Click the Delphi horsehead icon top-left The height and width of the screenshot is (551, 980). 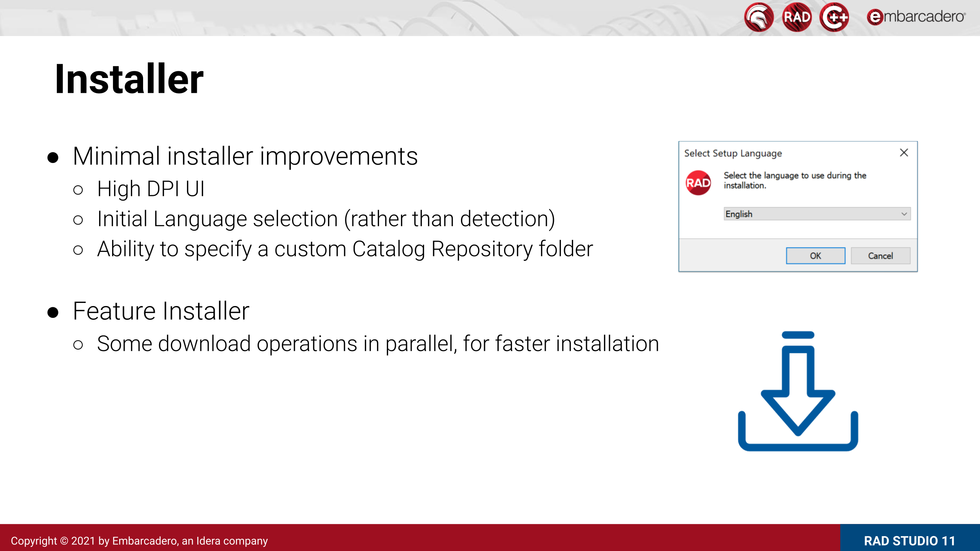click(759, 18)
